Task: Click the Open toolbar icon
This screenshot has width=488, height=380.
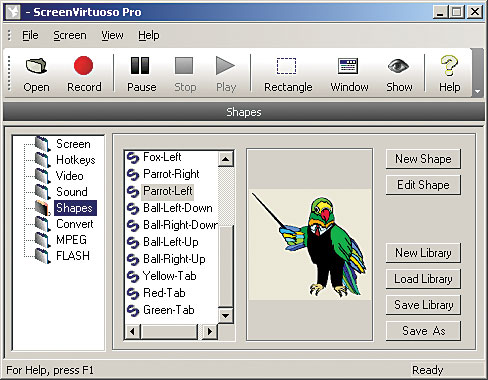Action: tap(36, 66)
